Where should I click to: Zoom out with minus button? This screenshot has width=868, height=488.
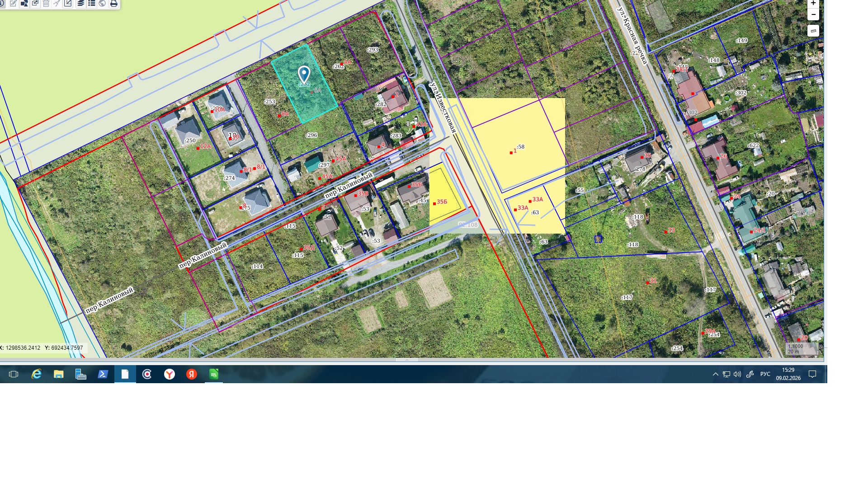(813, 14)
